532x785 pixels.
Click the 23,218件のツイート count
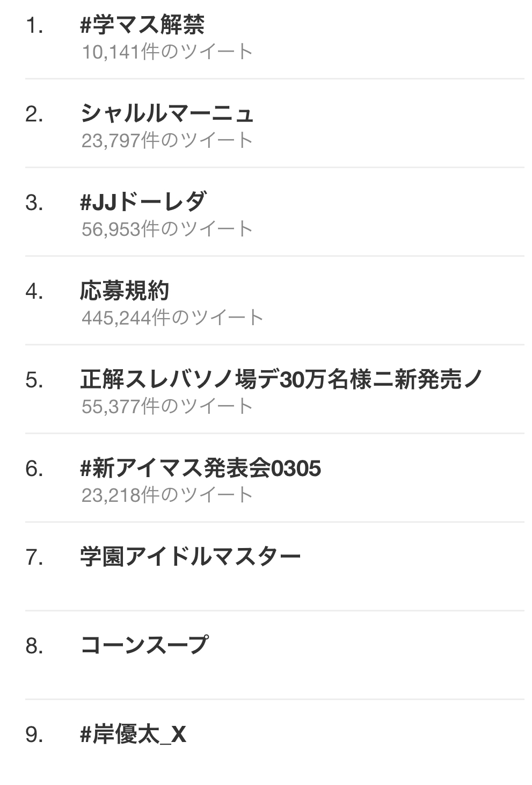(167, 495)
